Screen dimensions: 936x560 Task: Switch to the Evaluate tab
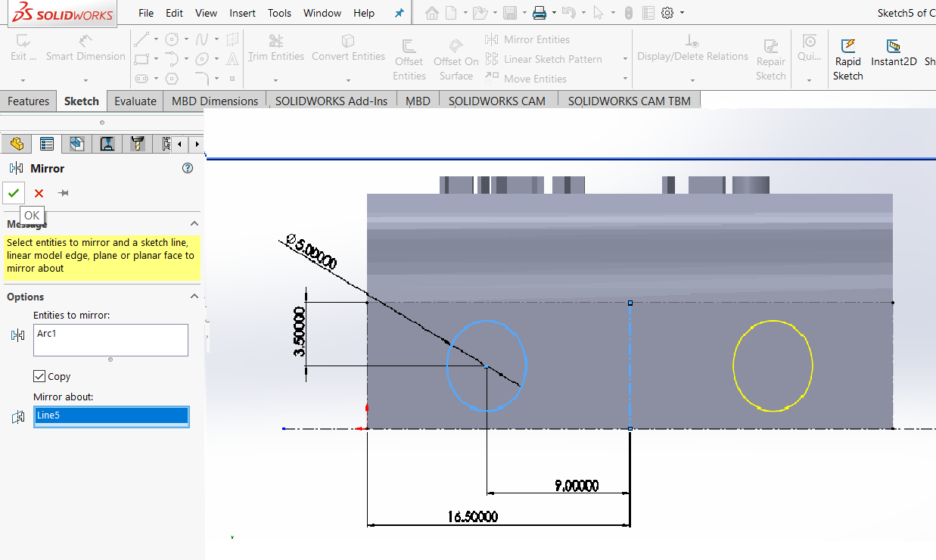tap(135, 101)
